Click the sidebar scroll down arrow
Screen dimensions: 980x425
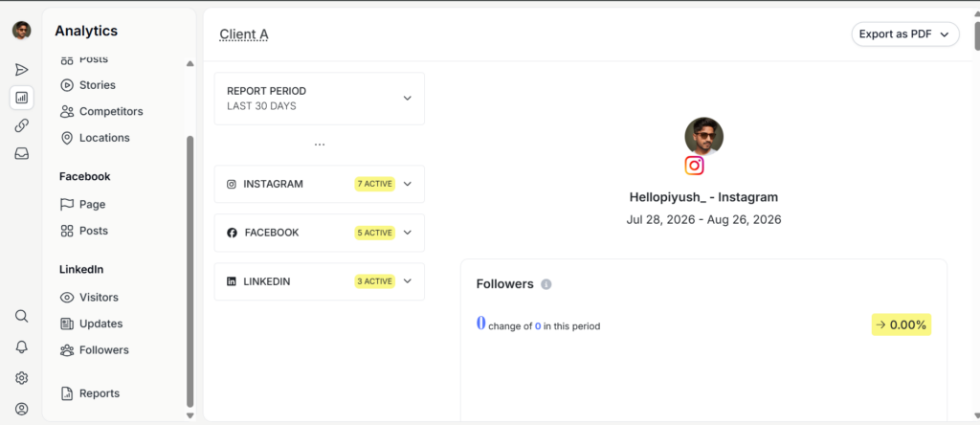[x=190, y=415]
